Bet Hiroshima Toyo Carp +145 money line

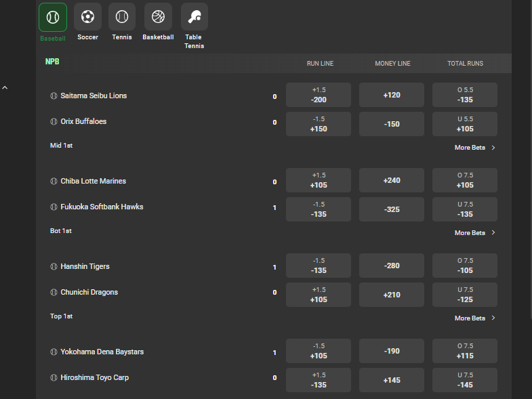[392, 380]
